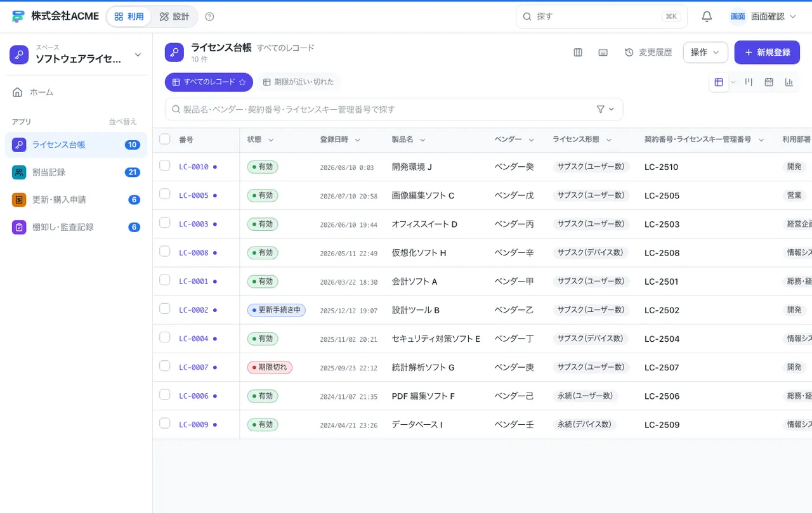Image resolution: width=812 pixels, height=513 pixels.
Task: Open 更新･購入申請 app in sidebar
Action: 76,200
